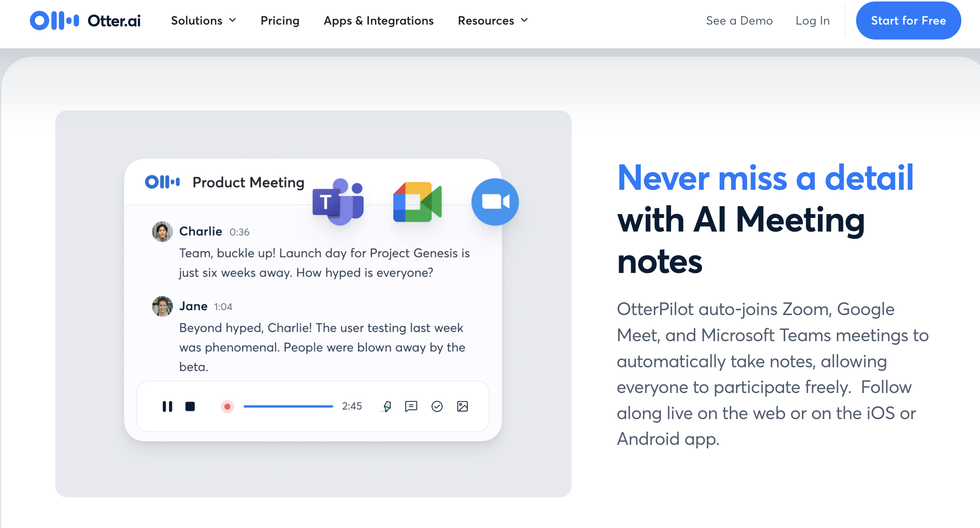
Task: Click the Microsoft Teams icon
Action: [338, 202]
